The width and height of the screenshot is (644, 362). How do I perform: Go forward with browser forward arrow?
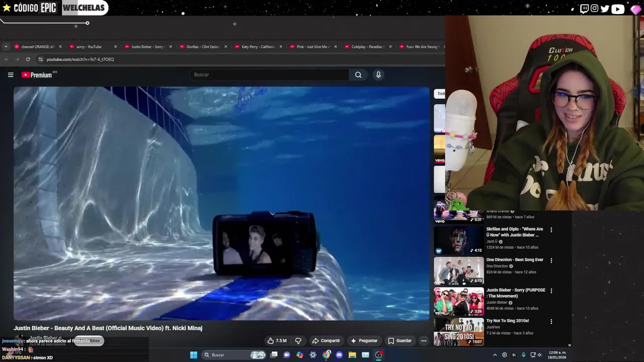(x=17, y=59)
